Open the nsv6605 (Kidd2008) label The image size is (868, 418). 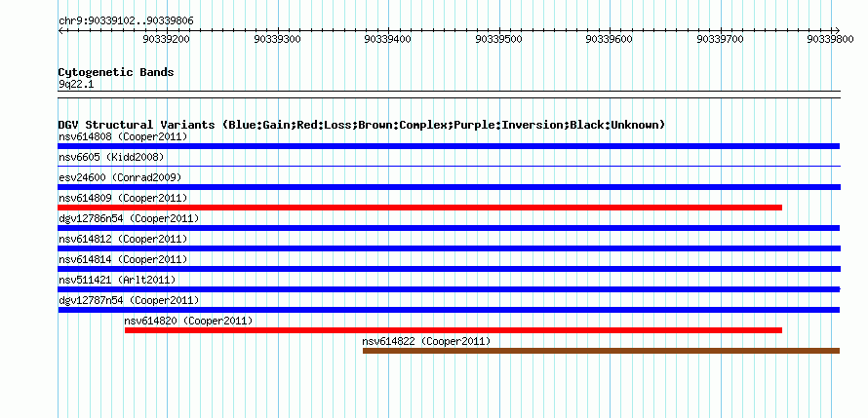[x=111, y=157]
